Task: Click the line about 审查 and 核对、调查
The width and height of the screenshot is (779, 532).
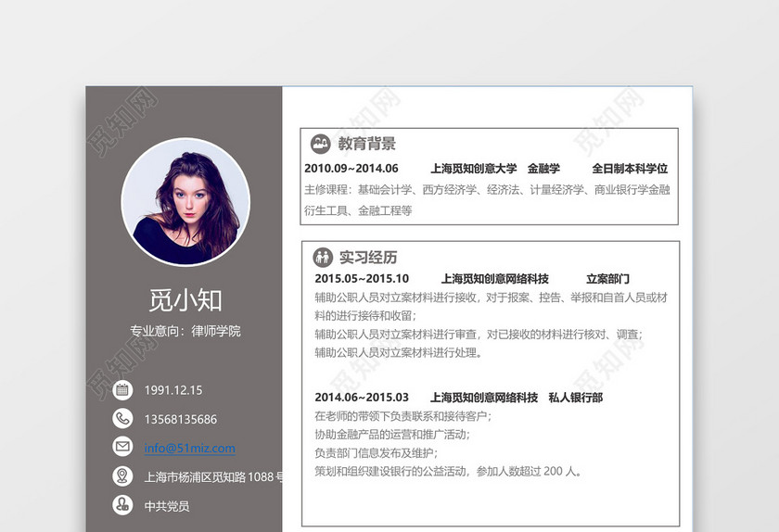Action: point(479,335)
